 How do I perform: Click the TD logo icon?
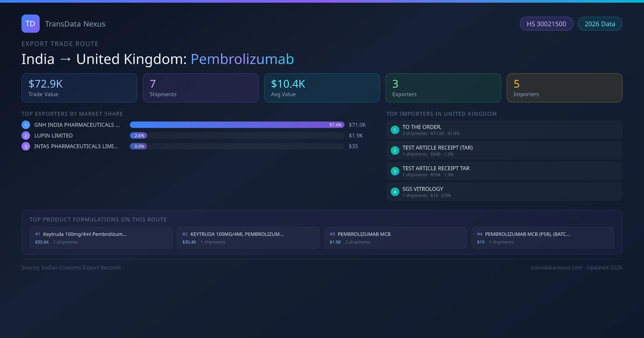point(30,24)
